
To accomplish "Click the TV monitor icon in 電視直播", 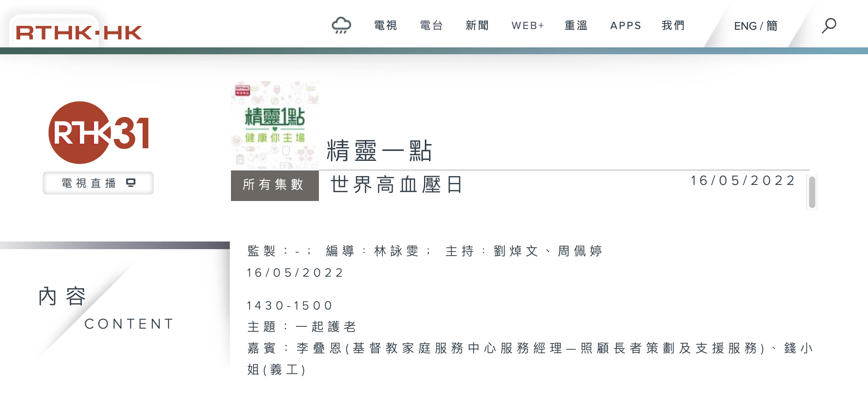I will (x=131, y=183).
